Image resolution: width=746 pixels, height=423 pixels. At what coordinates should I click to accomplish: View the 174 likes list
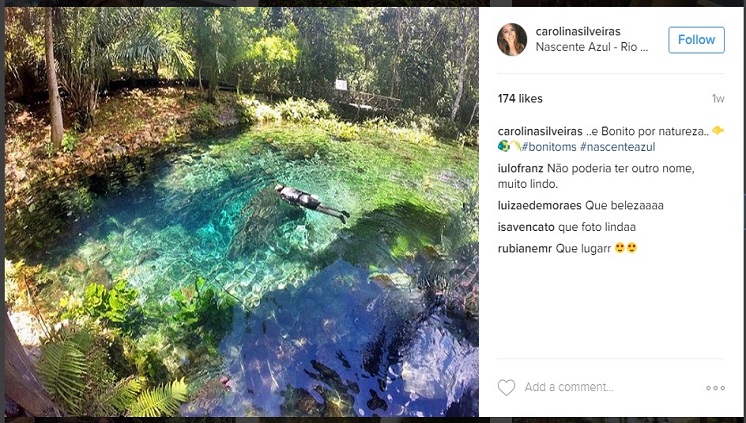[x=520, y=99]
